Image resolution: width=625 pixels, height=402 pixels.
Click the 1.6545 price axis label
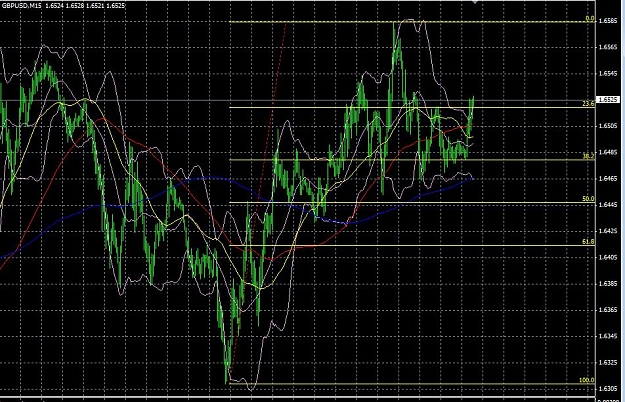pyautogui.click(x=608, y=73)
